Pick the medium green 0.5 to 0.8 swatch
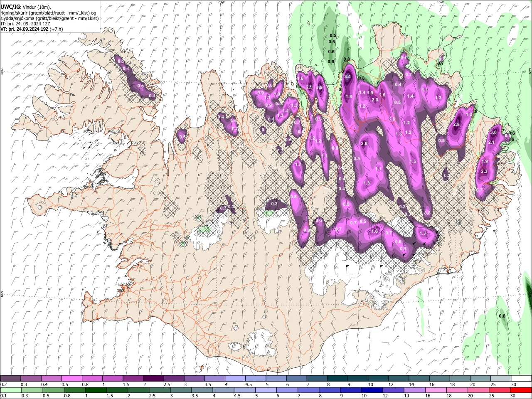 [x=54, y=390]
